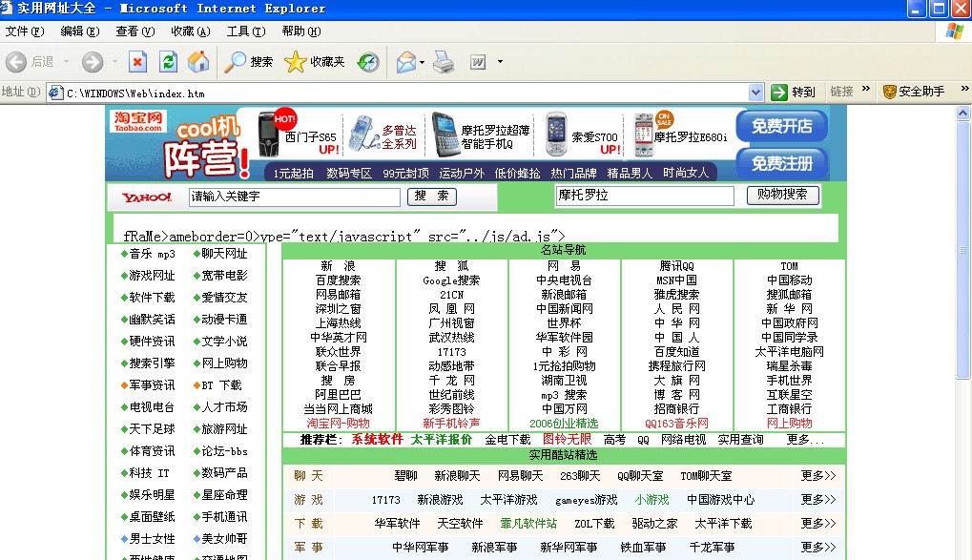
Task: Click the scrollbar up arrow
Action: (x=962, y=113)
